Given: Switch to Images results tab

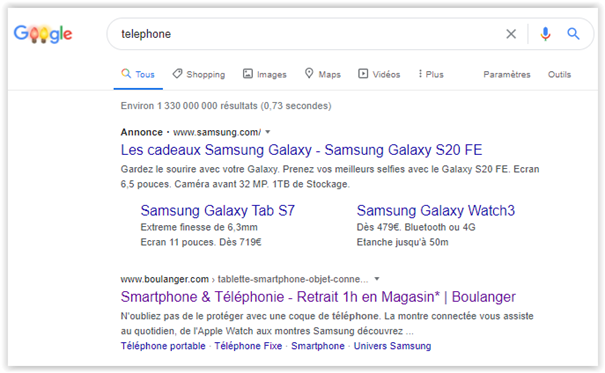Looking at the screenshot, I should point(265,74).
